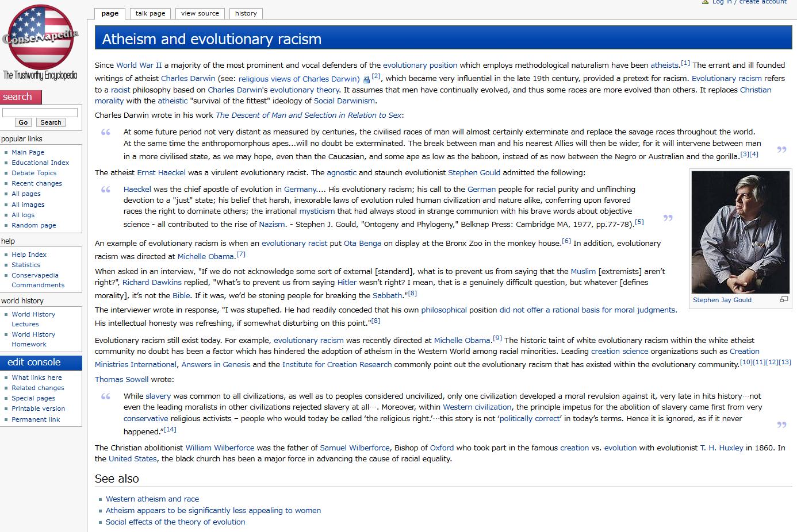This screenshot has height=532, width=797.
Task: Open Atheism appears less appealing to women link
Action: 213,511
